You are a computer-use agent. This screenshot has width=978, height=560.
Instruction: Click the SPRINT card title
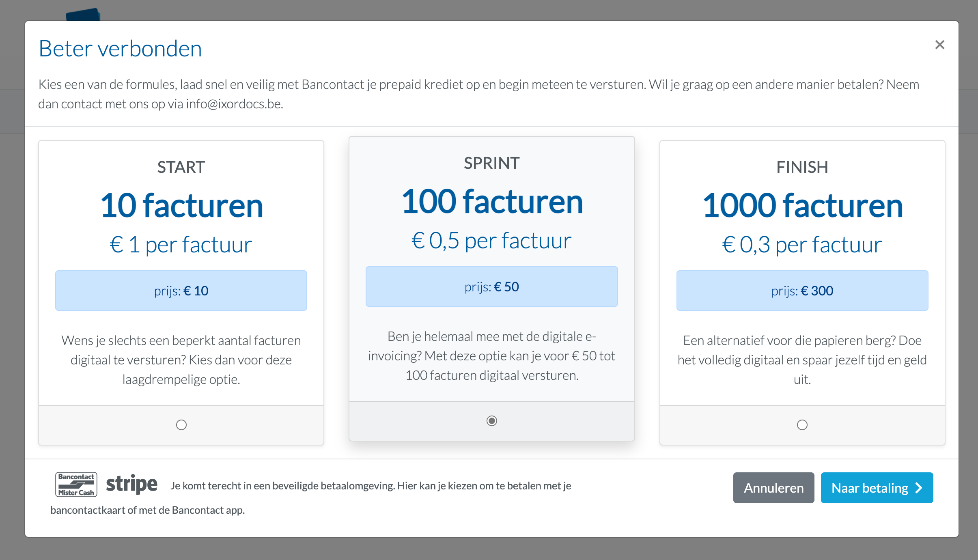point(492,163)
